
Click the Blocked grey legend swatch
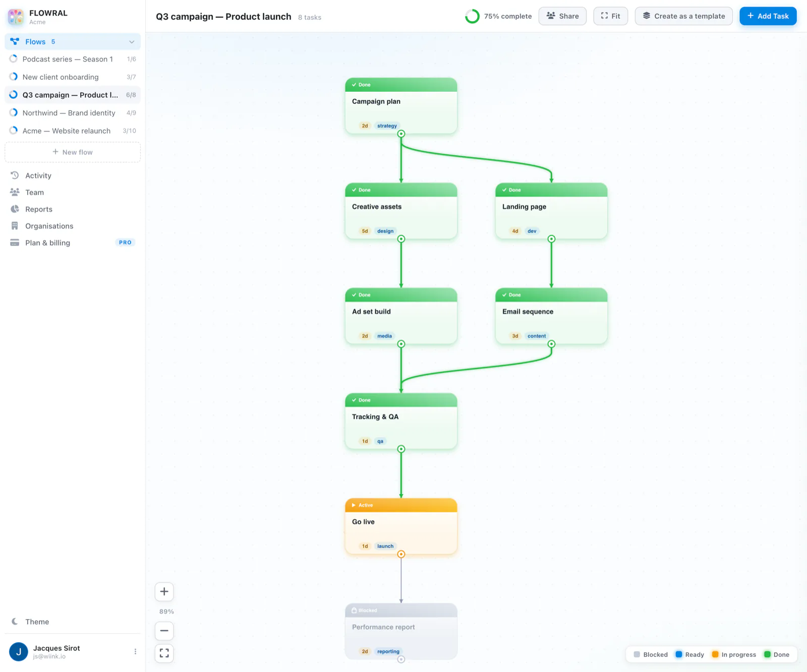pyautogui.click(x=637, y=654)
